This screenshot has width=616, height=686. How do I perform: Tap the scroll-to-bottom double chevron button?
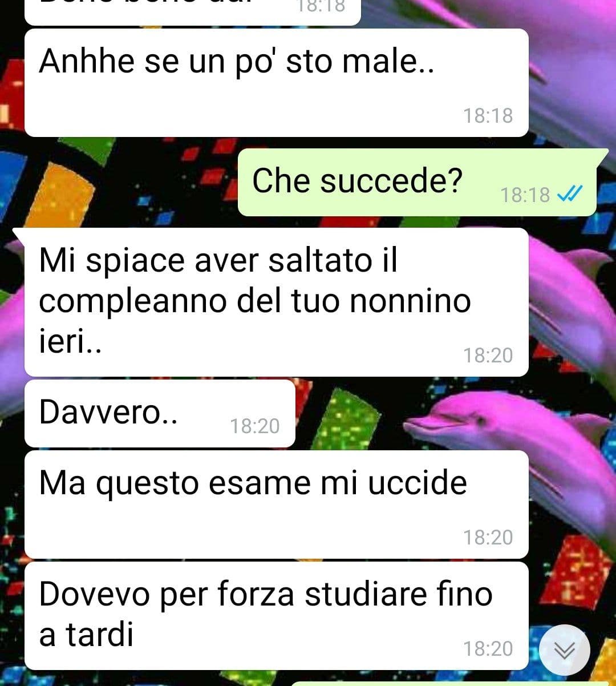(565, 649)
